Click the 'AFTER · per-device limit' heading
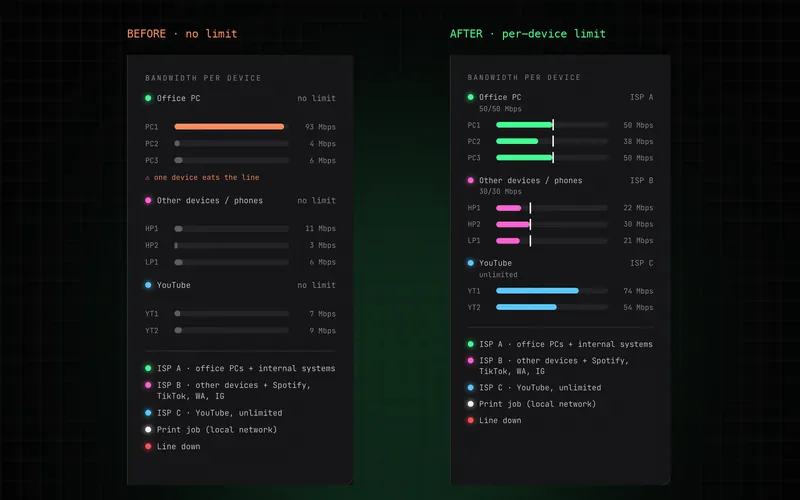The height and width of the screenshot is (500, 800). tap(528, 34)
